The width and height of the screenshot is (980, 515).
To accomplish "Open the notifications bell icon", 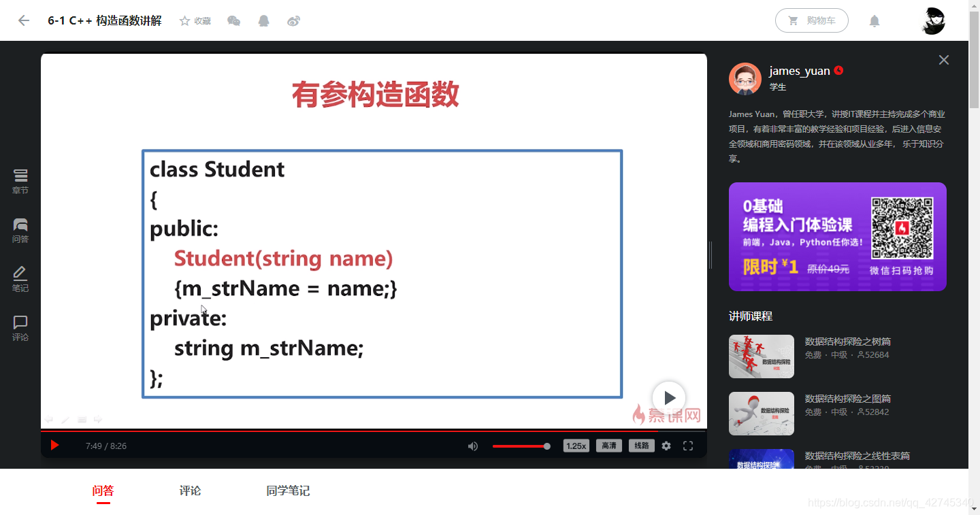I will (875, 21).
